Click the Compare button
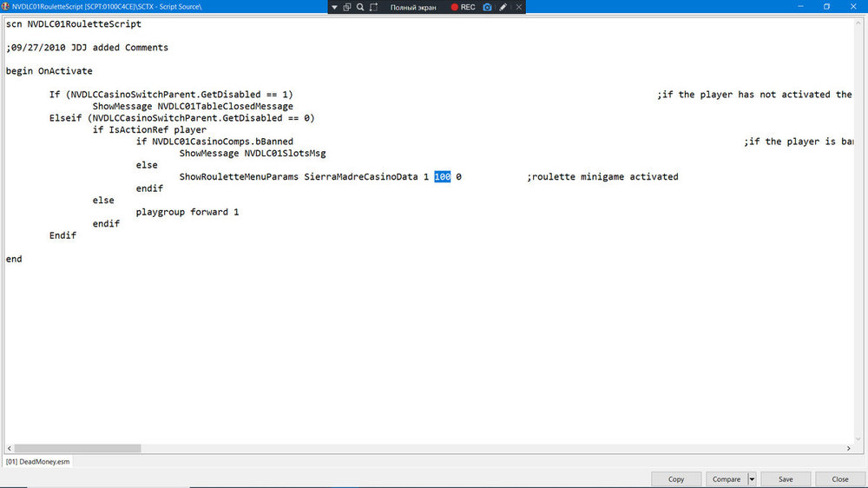868x488 pixels. coord(727,479)
